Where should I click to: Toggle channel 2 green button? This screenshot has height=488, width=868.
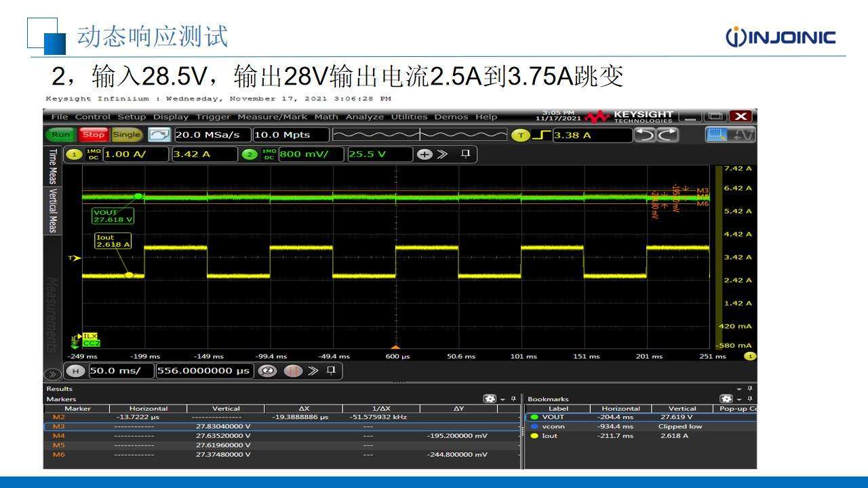pos(250,154)
